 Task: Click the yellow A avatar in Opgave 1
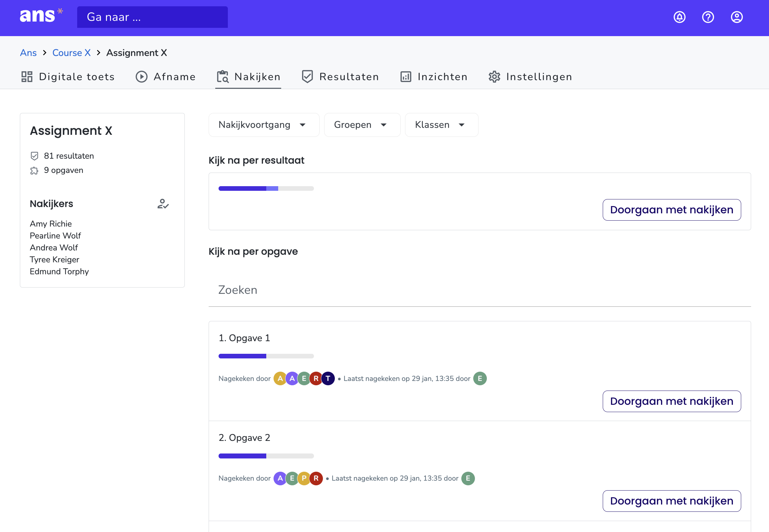tap(280, 378)
